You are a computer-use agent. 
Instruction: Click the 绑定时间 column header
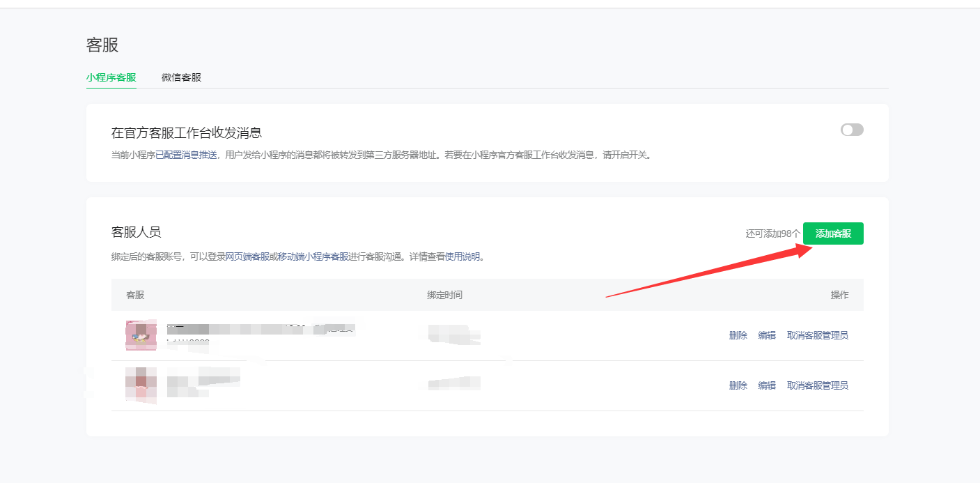444,295
